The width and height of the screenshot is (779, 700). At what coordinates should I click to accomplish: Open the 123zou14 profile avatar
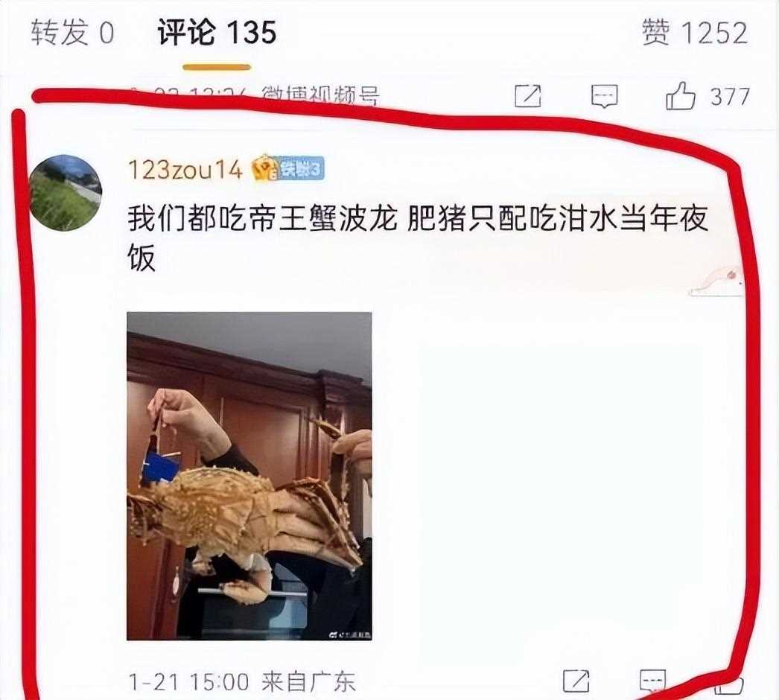tap(66, 193)
